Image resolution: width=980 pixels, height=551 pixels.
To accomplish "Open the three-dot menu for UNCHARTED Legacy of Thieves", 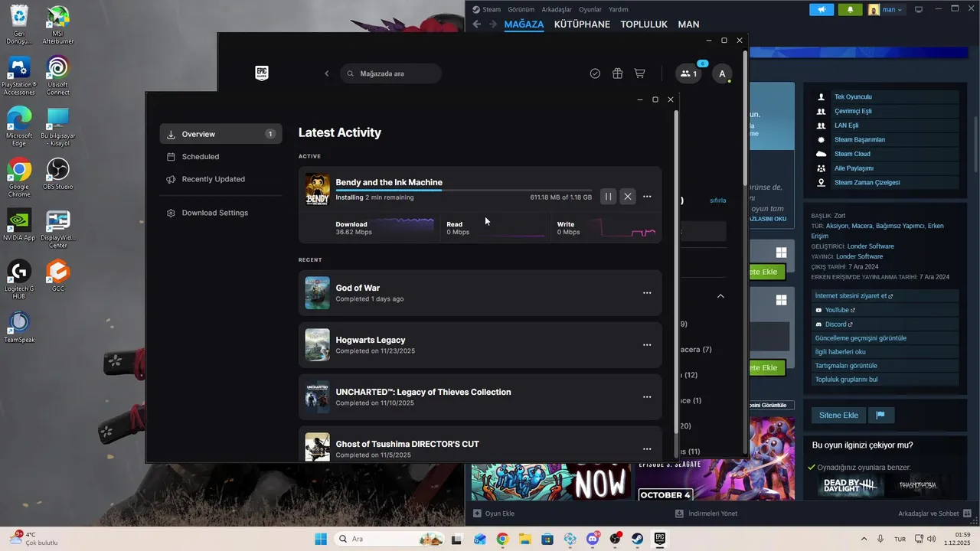I will pyautogui.click(x=647, y=397).
